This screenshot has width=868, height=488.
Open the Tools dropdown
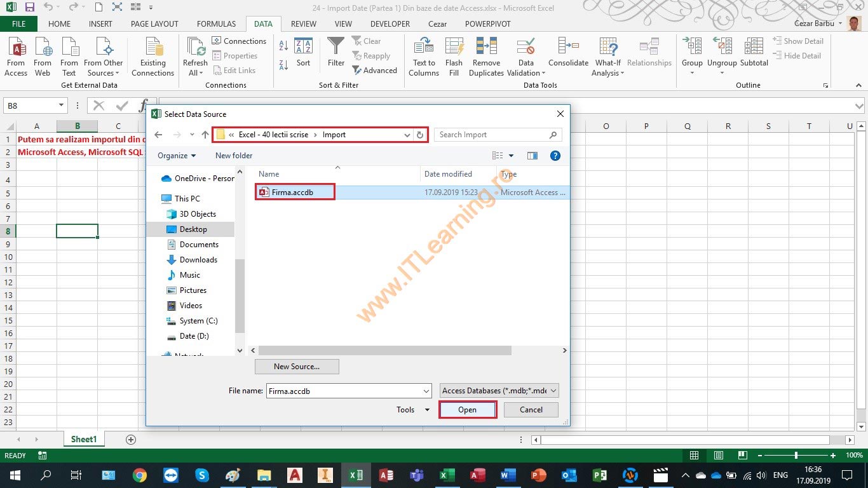(x=413, y=410)
